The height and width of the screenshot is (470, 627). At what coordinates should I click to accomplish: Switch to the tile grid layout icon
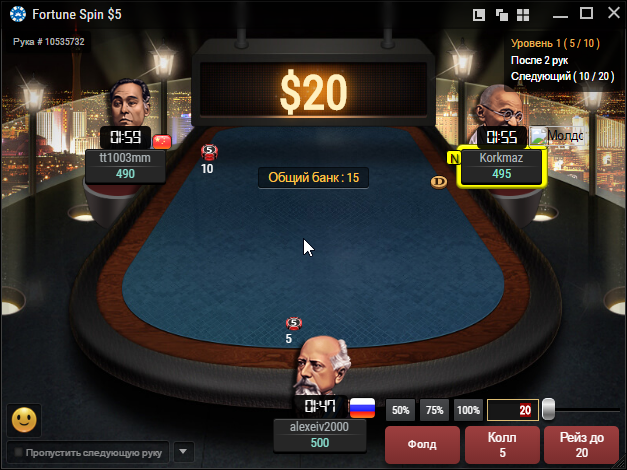click(x=523, y=15)
